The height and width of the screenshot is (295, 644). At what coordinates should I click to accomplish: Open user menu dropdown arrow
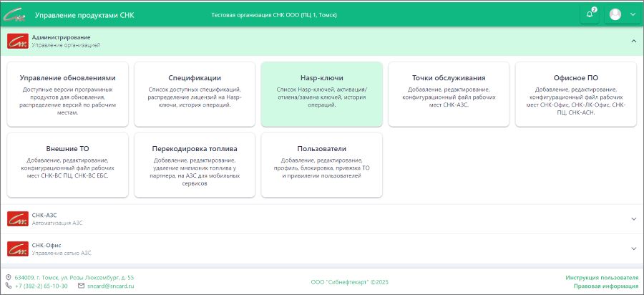tap(632, 14)
